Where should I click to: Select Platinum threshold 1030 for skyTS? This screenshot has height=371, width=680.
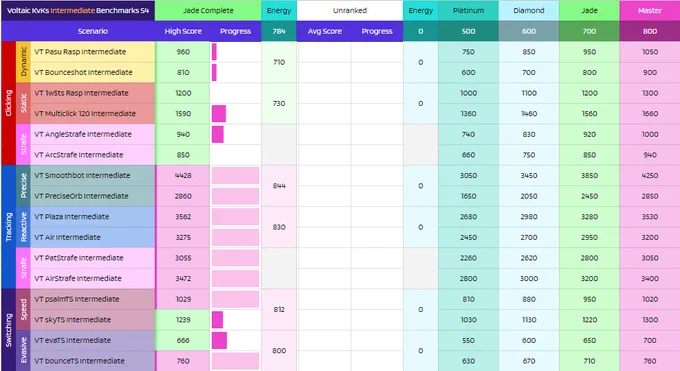coord(468,320)
